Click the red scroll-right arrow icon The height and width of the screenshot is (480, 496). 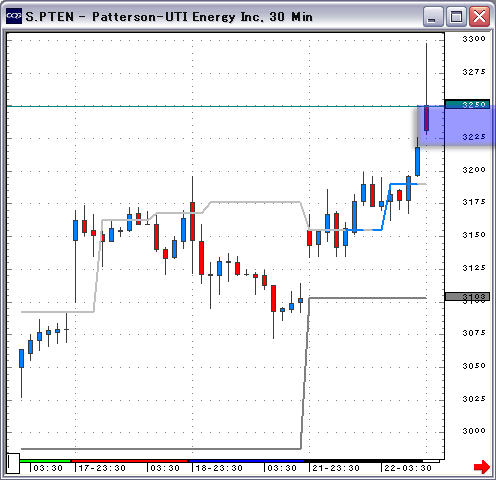tap(482, 467)
